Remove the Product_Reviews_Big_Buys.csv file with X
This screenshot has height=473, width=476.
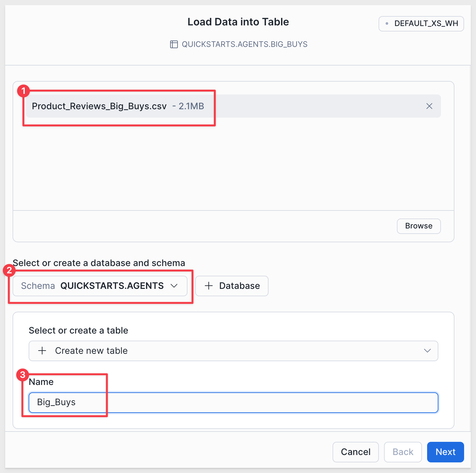pos(429,106)
